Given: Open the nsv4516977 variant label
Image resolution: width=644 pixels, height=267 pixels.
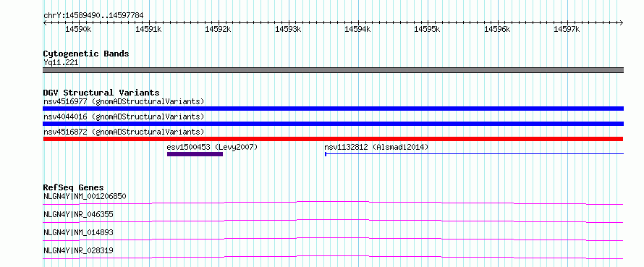Looking at the screenshot, I should tap(124, 101).
